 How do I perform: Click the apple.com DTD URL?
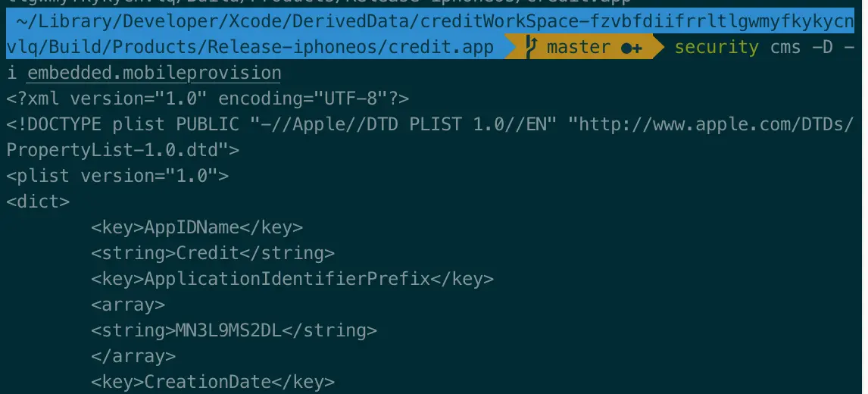(716, 124)
